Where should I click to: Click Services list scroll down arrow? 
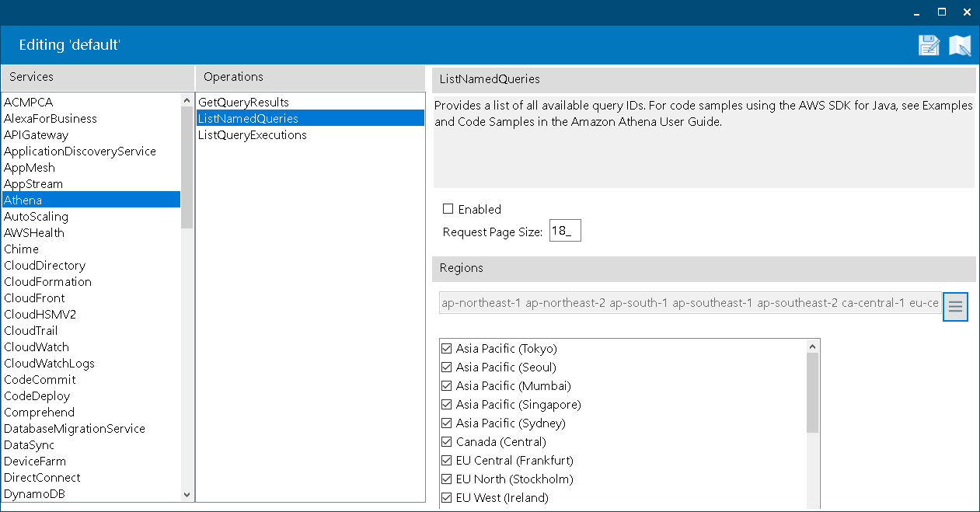pyautogui.click(x=187, y=494)
